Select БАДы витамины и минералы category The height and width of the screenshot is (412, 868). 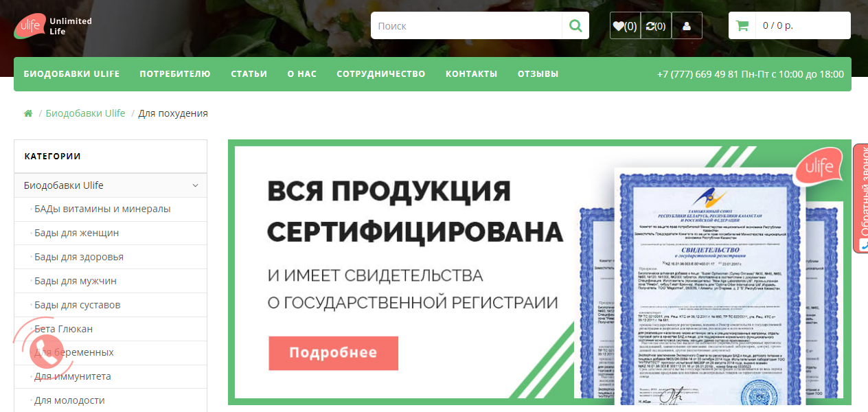coord(102,209)
